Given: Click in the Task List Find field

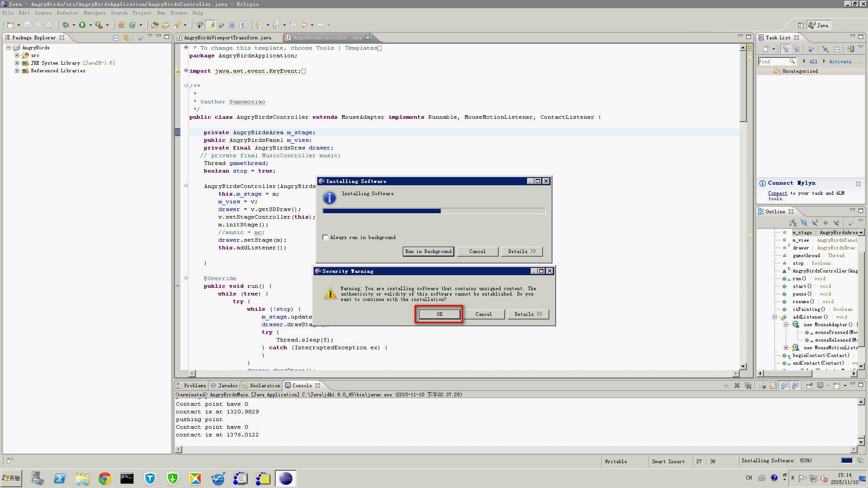Looking at the screenshot, I should [777, 61].
